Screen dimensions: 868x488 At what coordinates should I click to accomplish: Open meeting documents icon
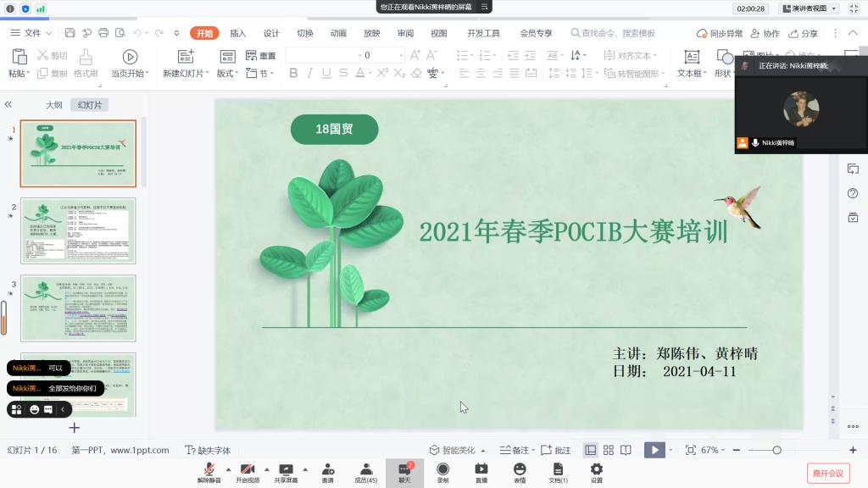coord(558,470)
